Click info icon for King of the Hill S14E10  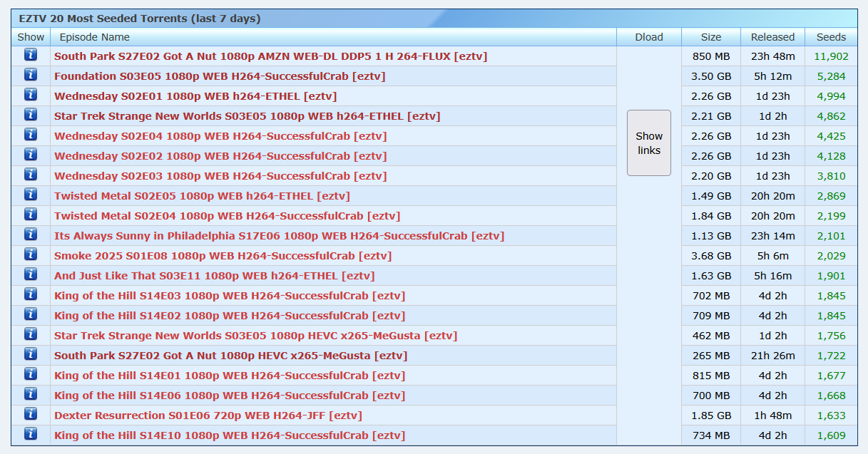30,434
